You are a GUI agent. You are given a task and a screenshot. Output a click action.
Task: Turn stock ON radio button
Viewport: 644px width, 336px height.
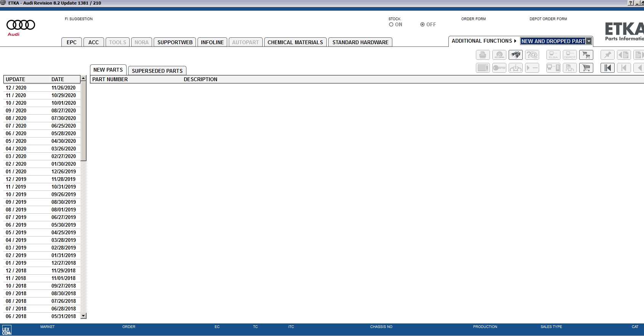coord(391,24)
